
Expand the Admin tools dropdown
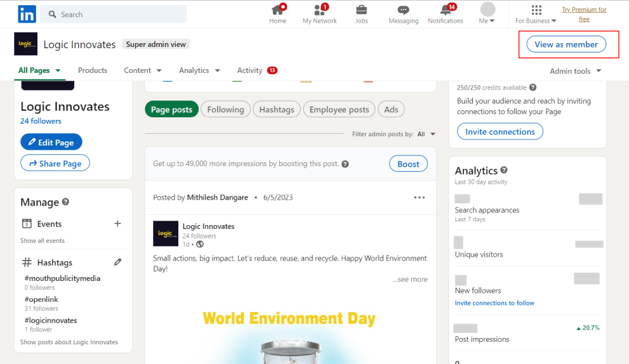pos(575,71)
